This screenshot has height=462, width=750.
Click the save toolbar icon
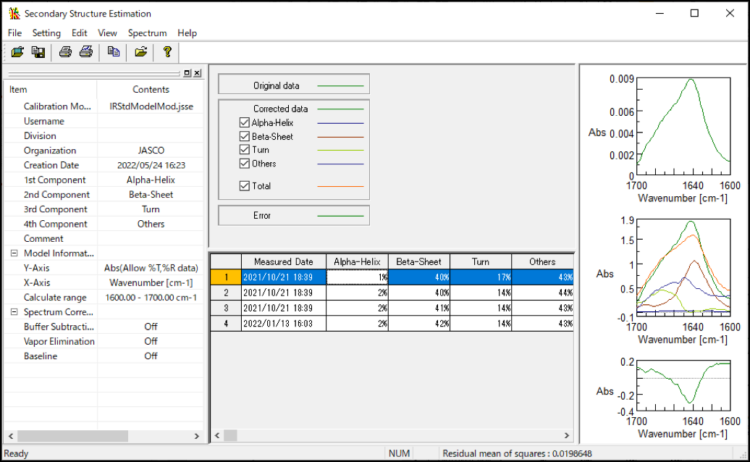click(x=37, y=52)
